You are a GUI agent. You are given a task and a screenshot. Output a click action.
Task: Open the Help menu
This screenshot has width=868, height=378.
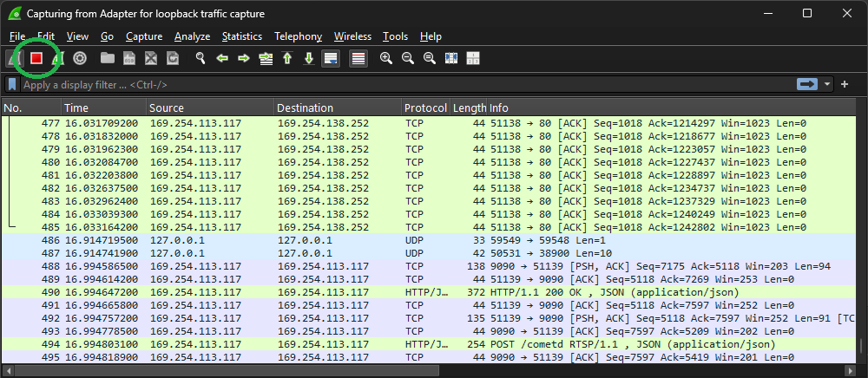pyautogui.click(x=431, y=36)
